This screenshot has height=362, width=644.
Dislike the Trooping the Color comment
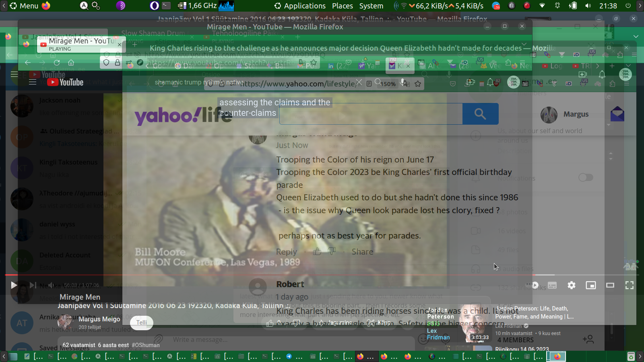click(332, 252)
